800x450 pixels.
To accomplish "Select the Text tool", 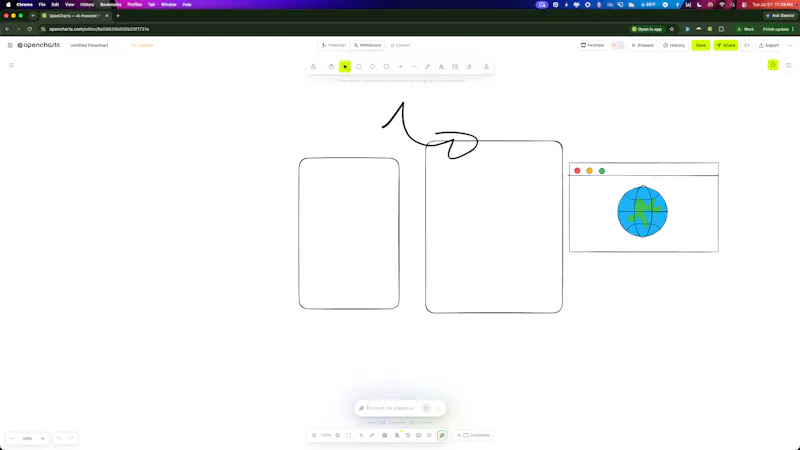I will [x=441, y=67].
